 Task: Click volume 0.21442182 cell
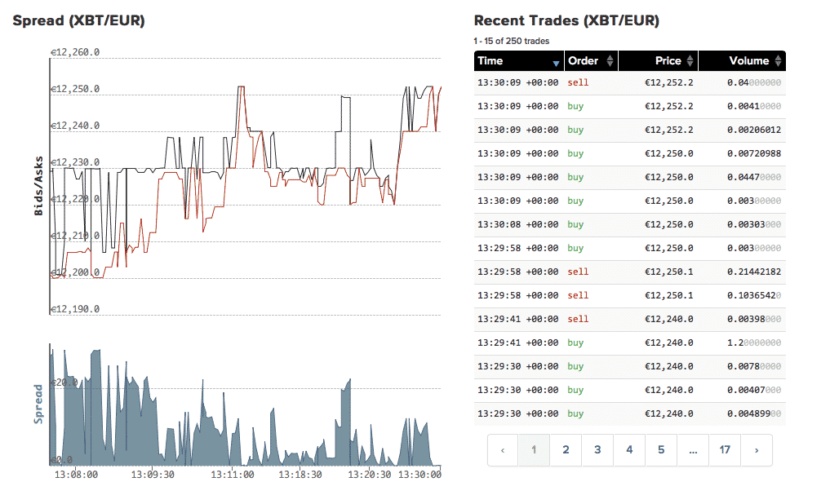(754, 272)
